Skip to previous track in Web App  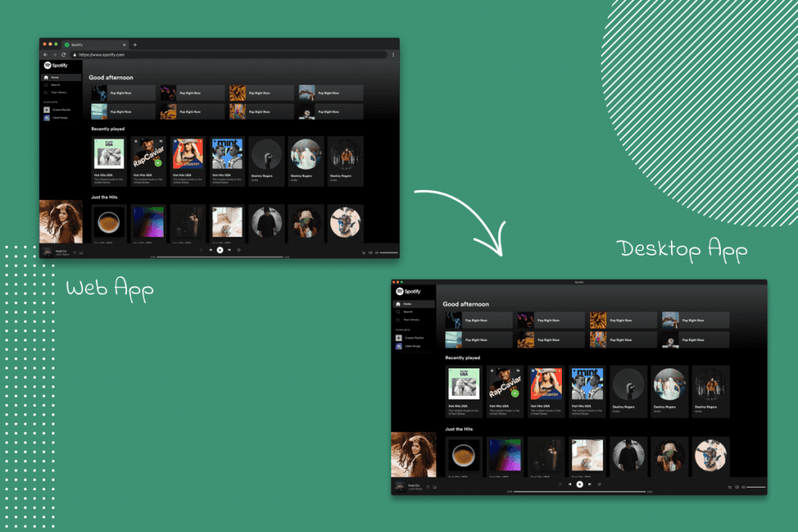point(210,250)
